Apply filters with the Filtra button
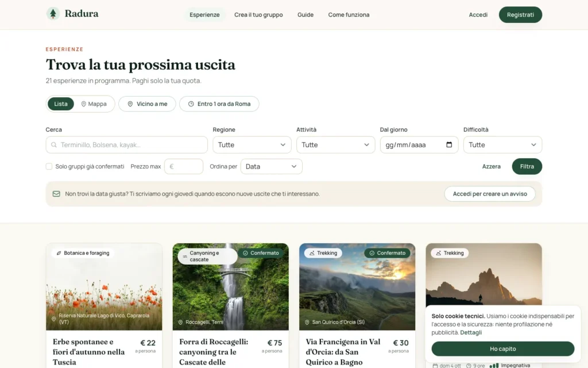 [x=527, y=166]
